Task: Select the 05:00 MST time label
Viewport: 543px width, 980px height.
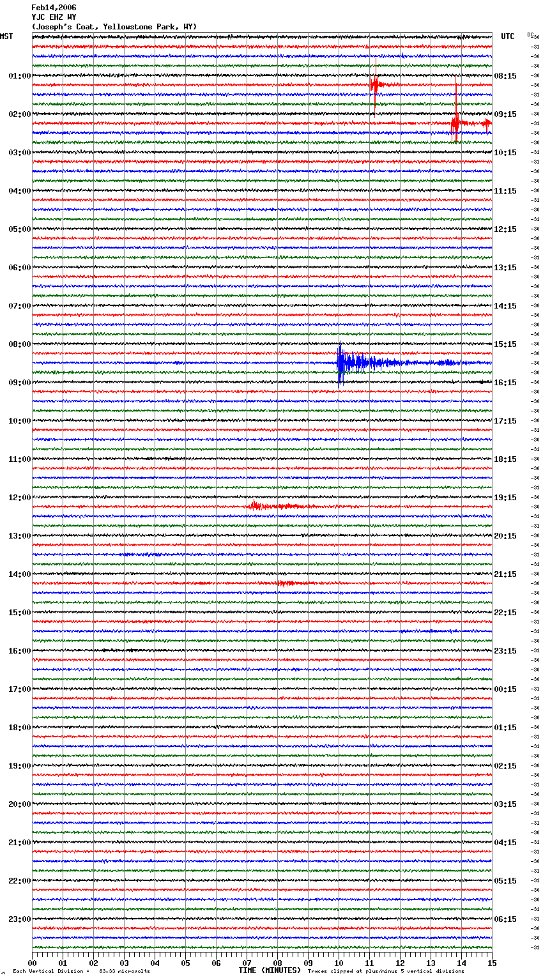Action: (20, 229)
